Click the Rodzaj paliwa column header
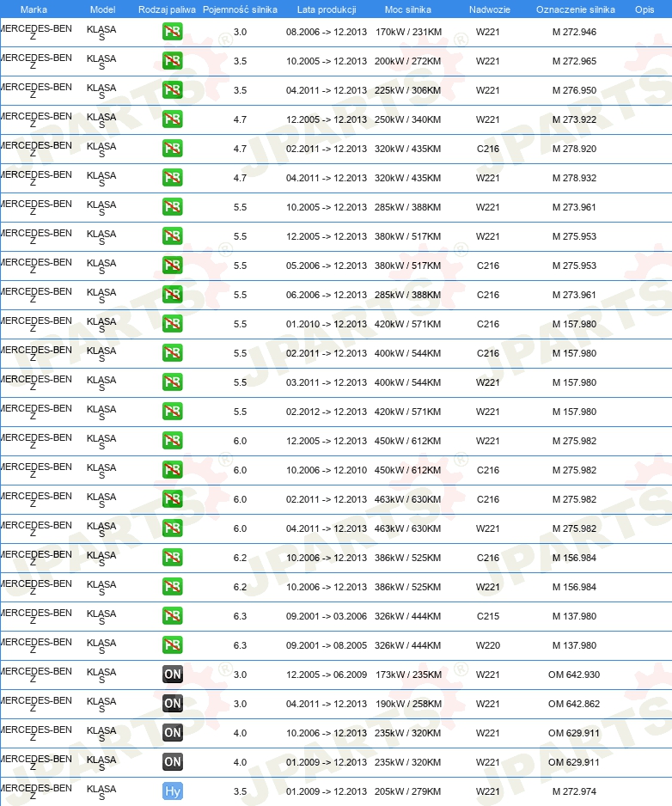The width and height of the screenshot is (672, 806). pyautogui.click(x=167, y=9)
